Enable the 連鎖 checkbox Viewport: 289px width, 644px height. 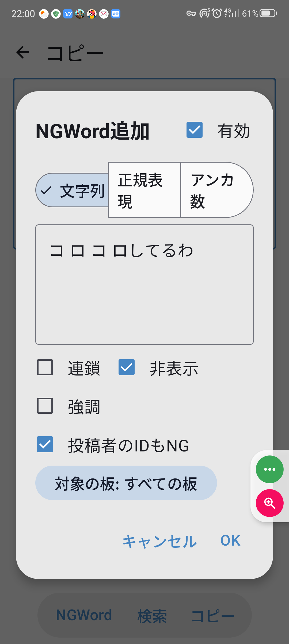point(45,367)
